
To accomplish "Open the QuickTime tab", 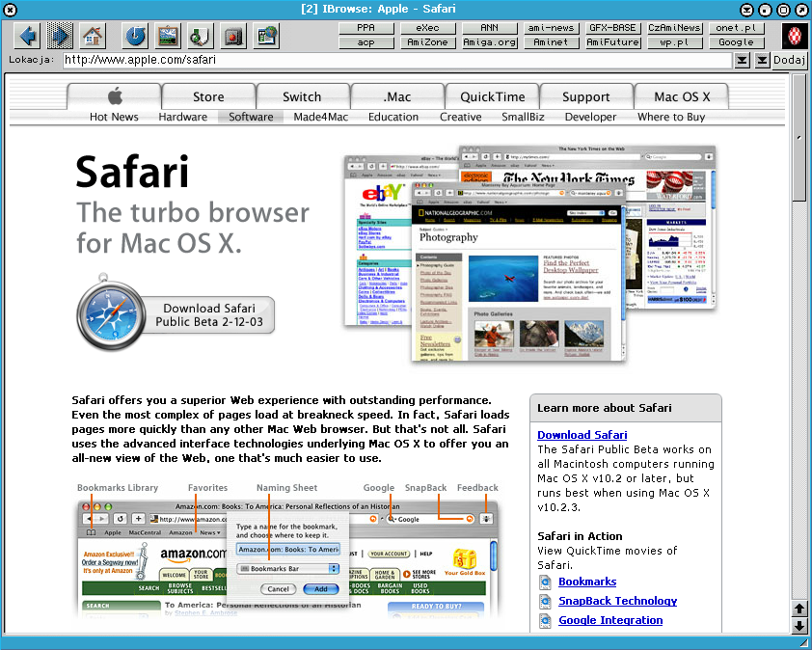I will click(x=493, y=96).
